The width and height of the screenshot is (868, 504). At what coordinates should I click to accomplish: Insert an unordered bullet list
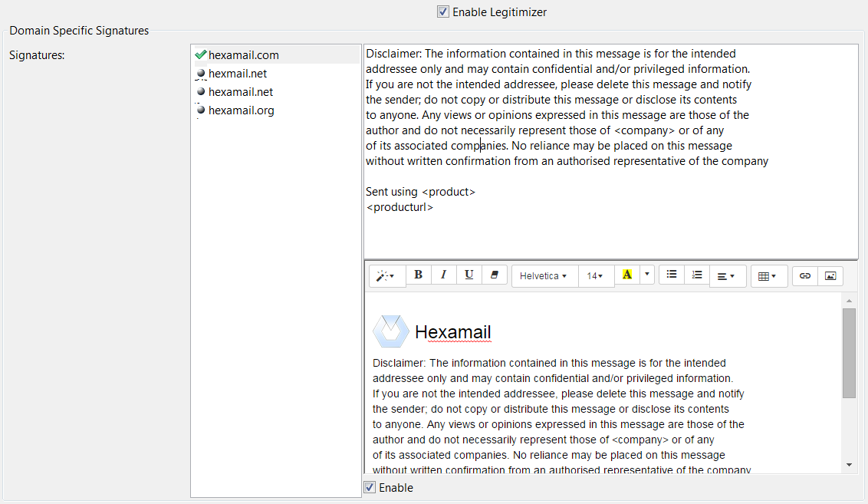pyautogui.click(x=671, y=274)
